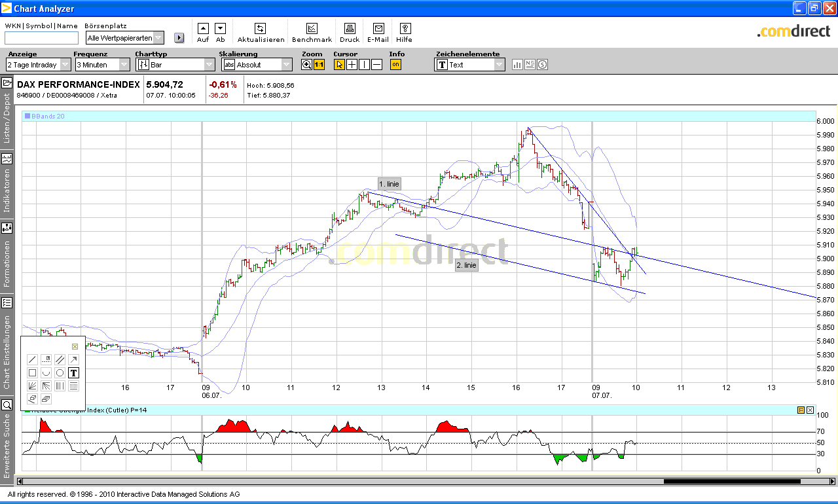The height and width of the screenshot is (504, 838).
Task: Click the Tief: 5.880,37 value
Action: [268, 96]
